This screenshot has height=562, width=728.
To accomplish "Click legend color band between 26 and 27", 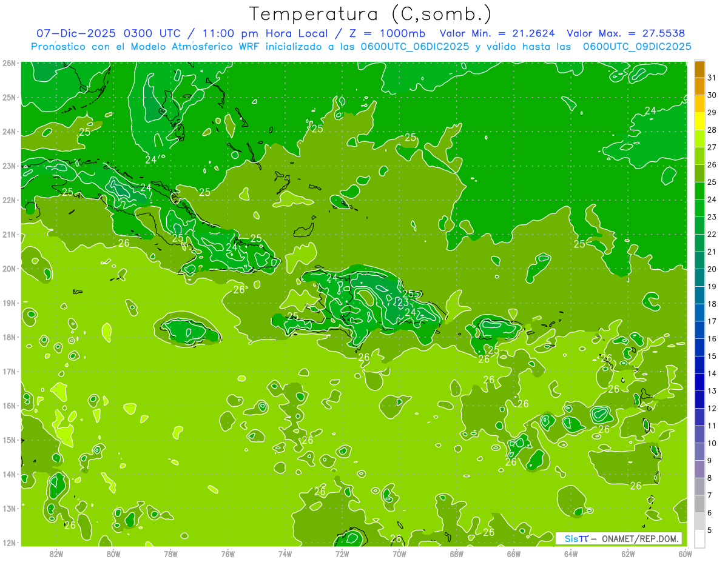I will [699, 156].
